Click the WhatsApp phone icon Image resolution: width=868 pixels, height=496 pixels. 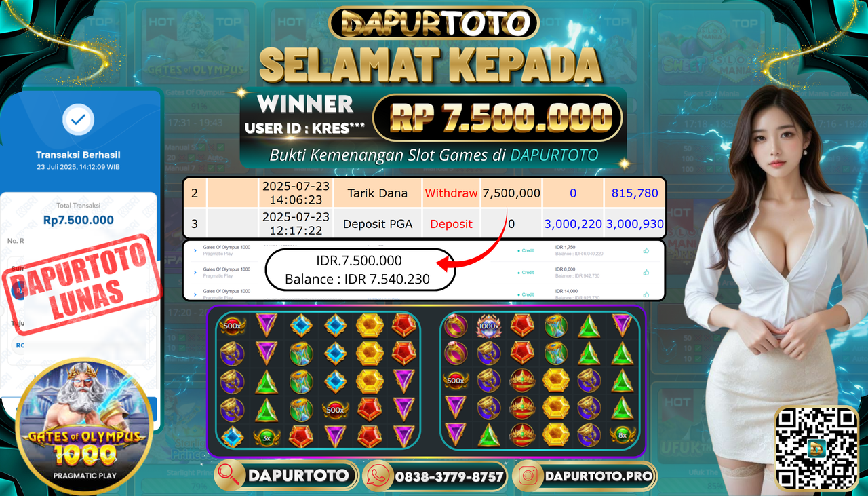(378, 476)
